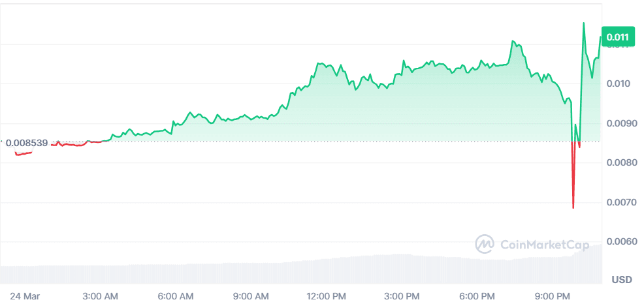Click the highest green peak on the chart
644x304 pixels.
(583, 23)
